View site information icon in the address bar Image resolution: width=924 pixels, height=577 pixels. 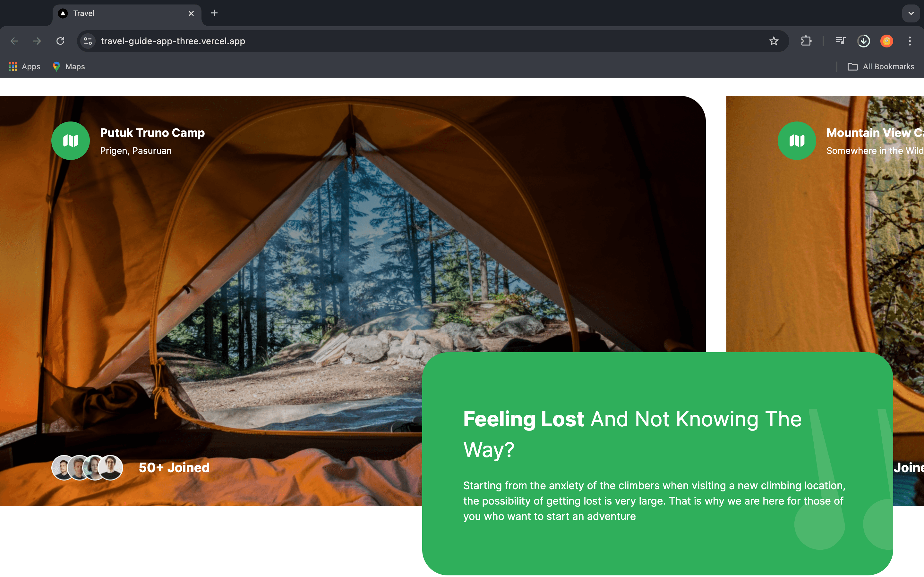(88, 41)
